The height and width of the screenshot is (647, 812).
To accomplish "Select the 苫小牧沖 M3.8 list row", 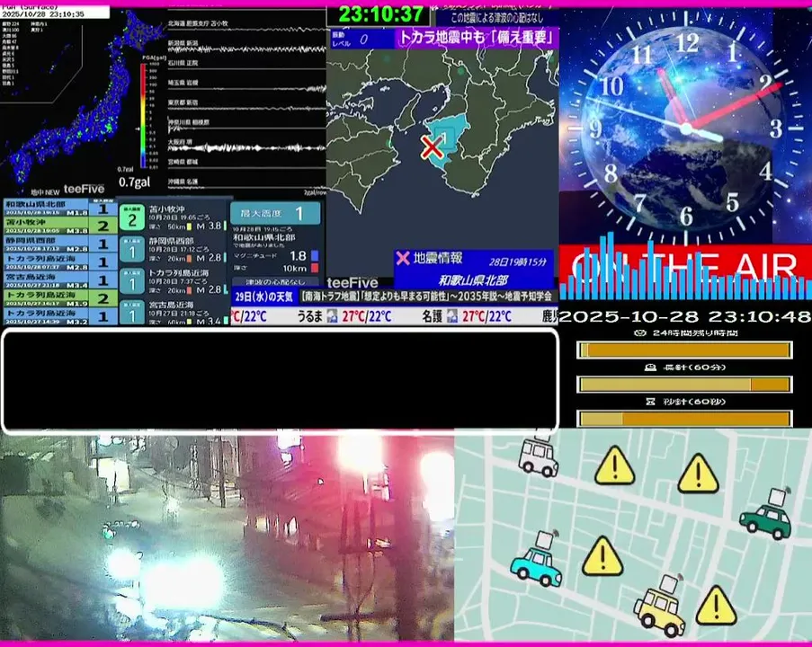I will 60,226.
